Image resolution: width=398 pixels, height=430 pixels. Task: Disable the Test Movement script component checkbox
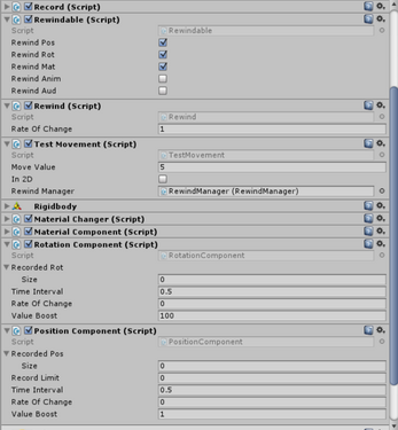click(x=28, y=144)
